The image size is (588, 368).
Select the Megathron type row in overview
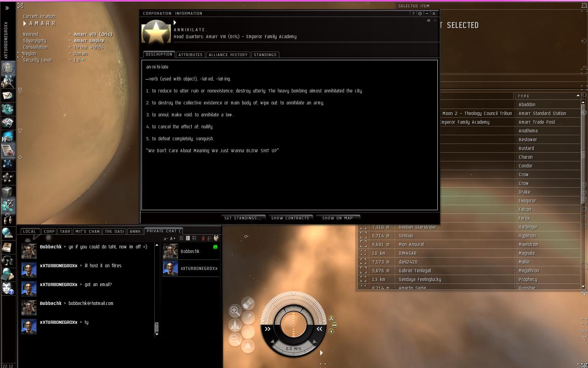tap(529, 270)
